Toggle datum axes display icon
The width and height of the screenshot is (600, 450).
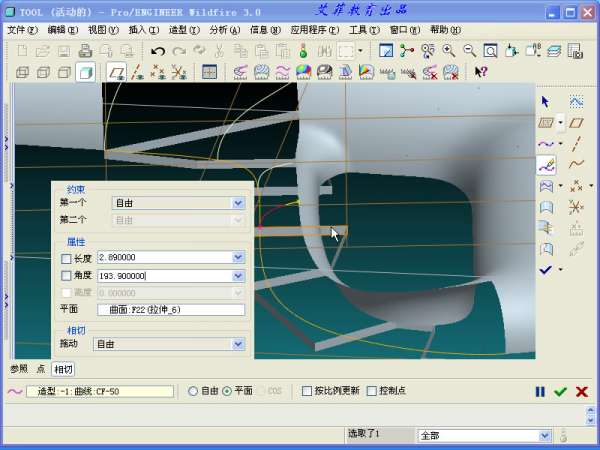(x=137, y=72)
